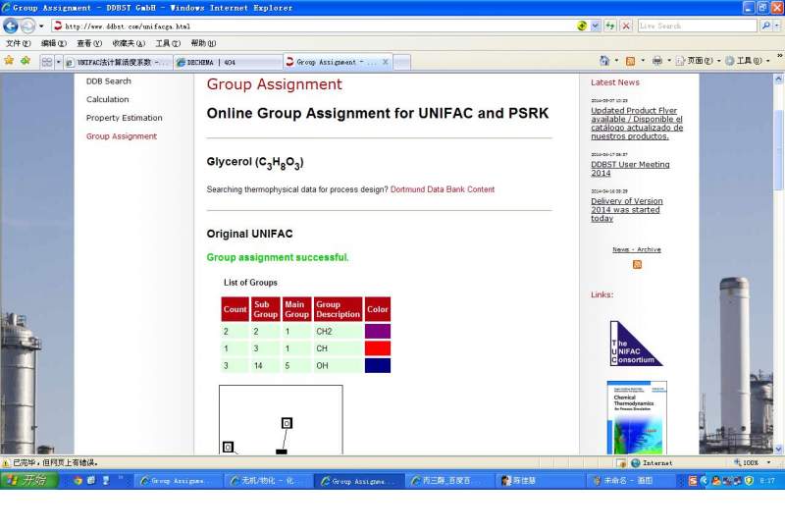Image resolution: width=785 pixels, height=532 pixels.
Task: Click the CH2 group description cell
Action: tap(338, 331)
